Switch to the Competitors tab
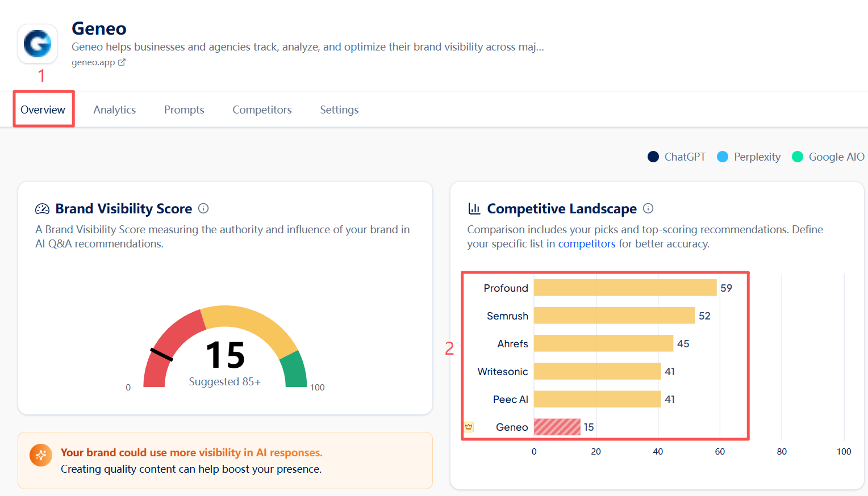This screenshot has width=868, height=496. click(262, 110)
